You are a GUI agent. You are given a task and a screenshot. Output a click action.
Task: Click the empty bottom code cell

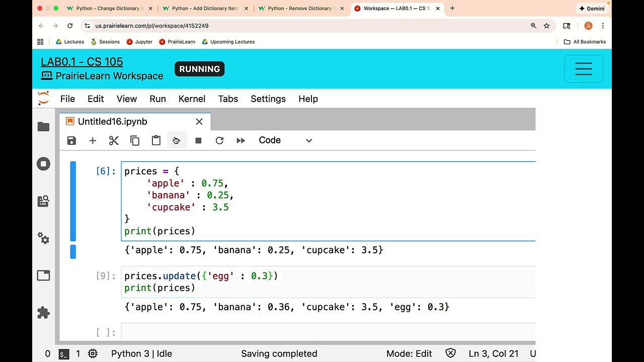329,332
